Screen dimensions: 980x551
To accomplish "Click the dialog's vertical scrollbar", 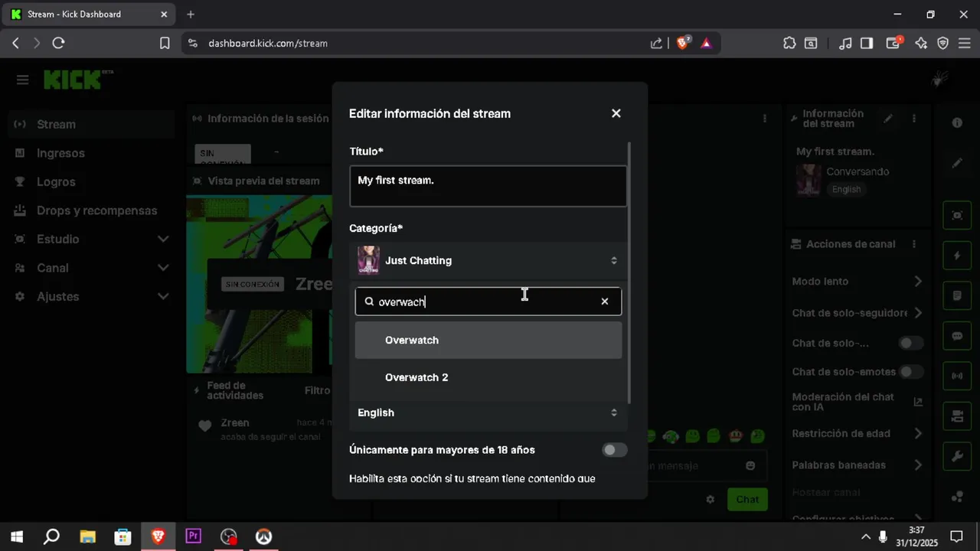I will coord(629,272).
